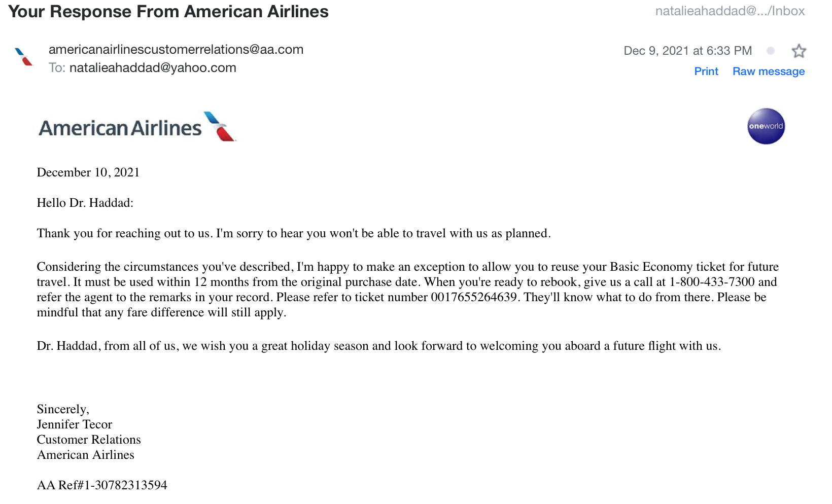Image resolution: width=832 pixels, height=504 pixels.
Task: Open the Raw message view
Action: pos(769,71)
